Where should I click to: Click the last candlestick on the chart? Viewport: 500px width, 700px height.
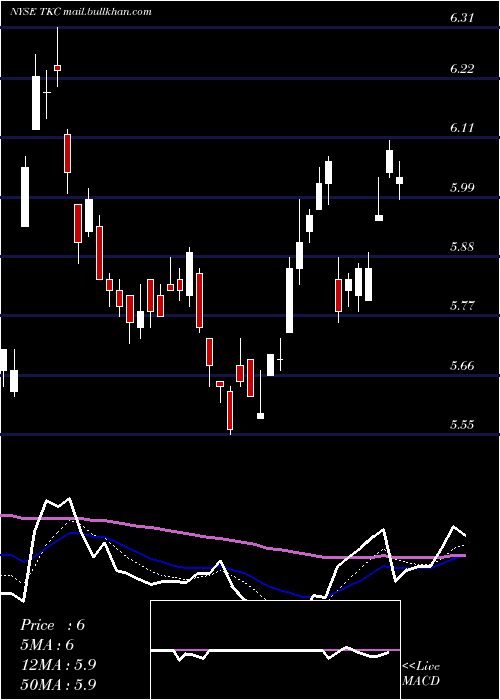[400, 180]
